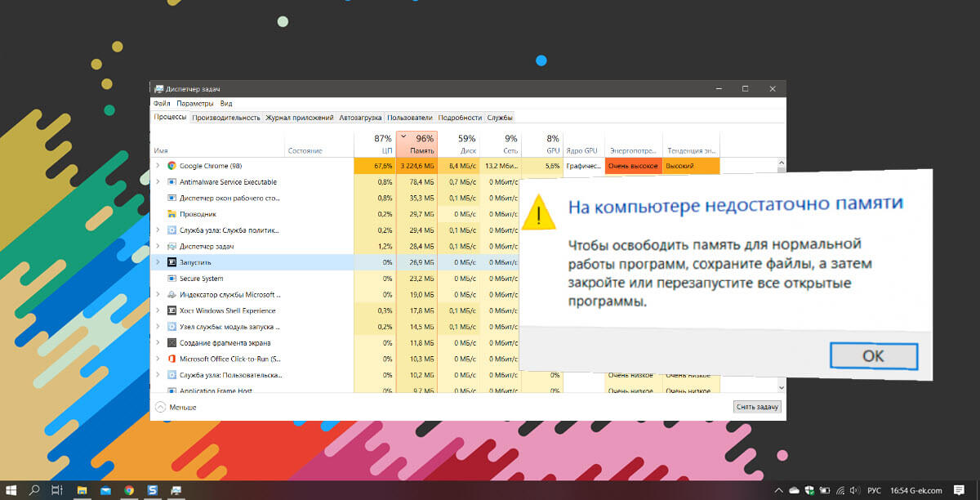Expand Microsoft Office Click-to-Run row

(158, 359)
